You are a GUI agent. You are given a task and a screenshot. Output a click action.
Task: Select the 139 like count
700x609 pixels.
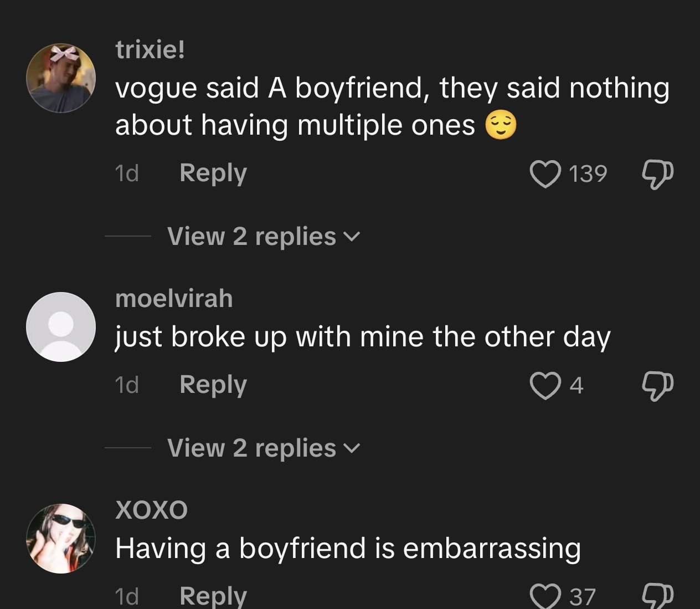click(588, 174)
